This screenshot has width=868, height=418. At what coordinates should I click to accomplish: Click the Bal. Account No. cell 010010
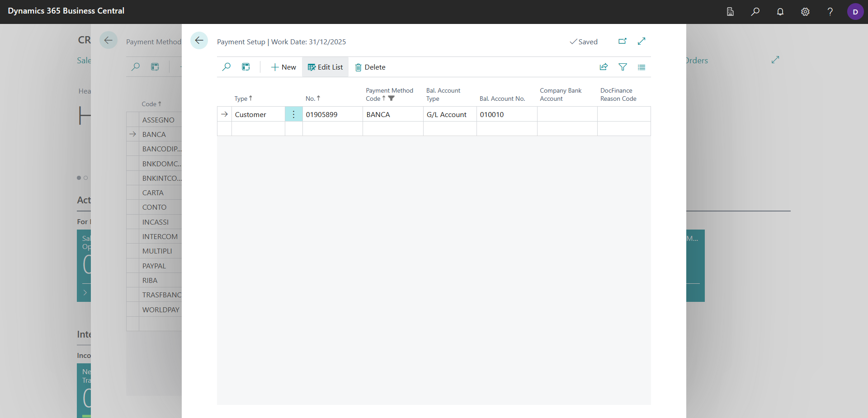[x=507, y=114]
